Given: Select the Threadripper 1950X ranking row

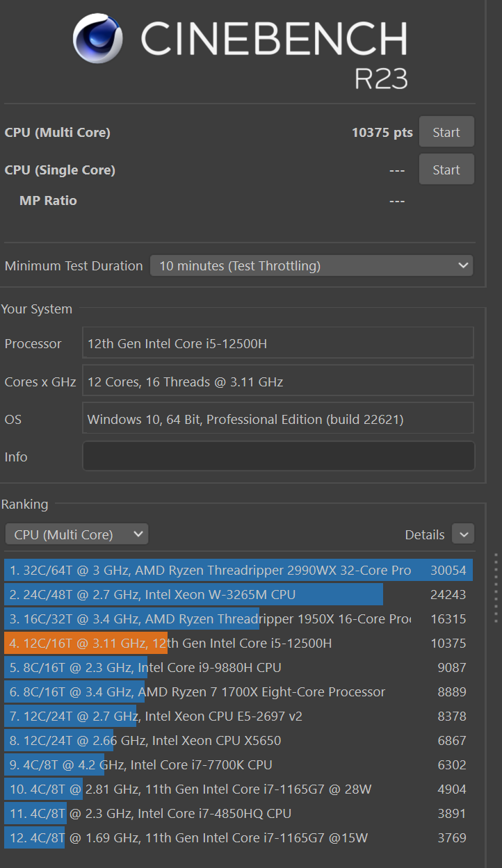Looking at the screenshot, I should (x=238, y=619).
